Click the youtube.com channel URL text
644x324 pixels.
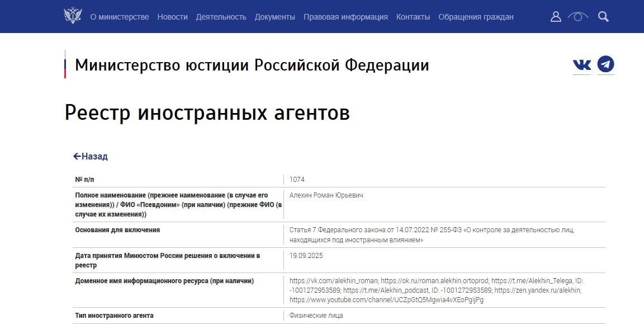coord(386,300)
